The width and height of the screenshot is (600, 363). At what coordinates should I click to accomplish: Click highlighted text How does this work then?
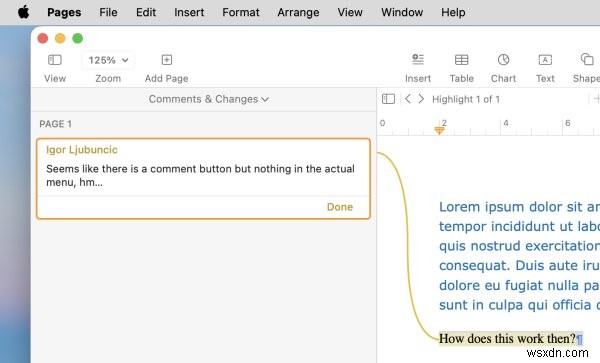(x=507, y=339)
